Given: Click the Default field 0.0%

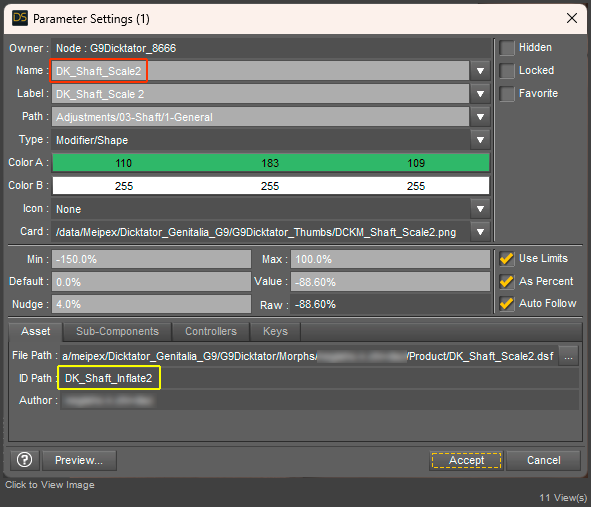Looking at the screenshot, I should point(151,282).
